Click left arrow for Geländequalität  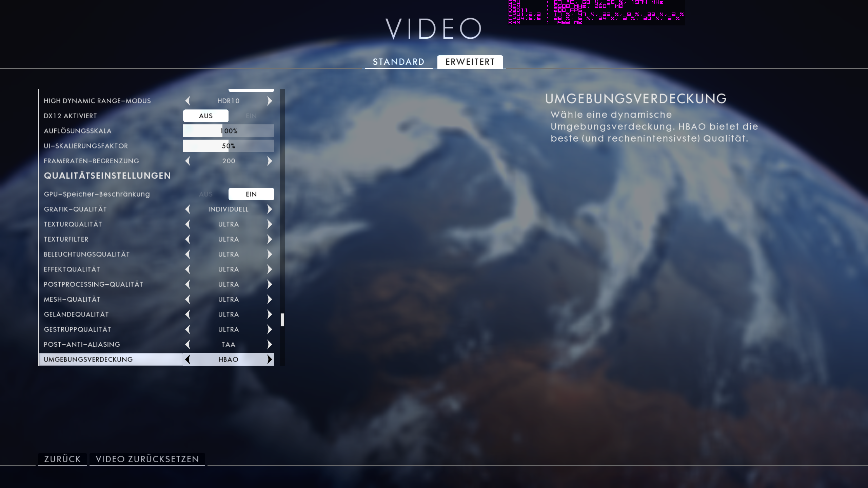point(188,314)
